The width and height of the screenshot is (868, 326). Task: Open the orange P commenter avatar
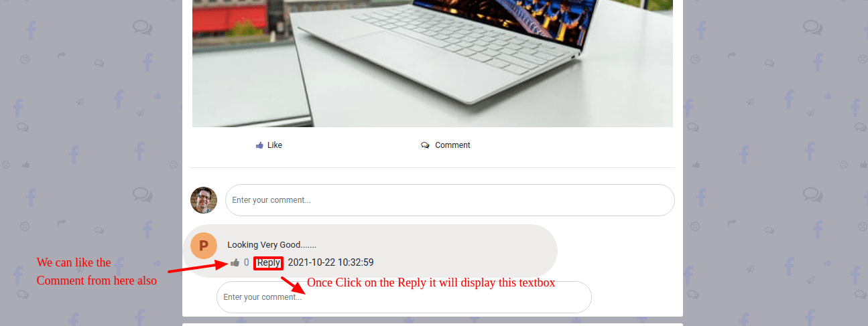point(204,246)
